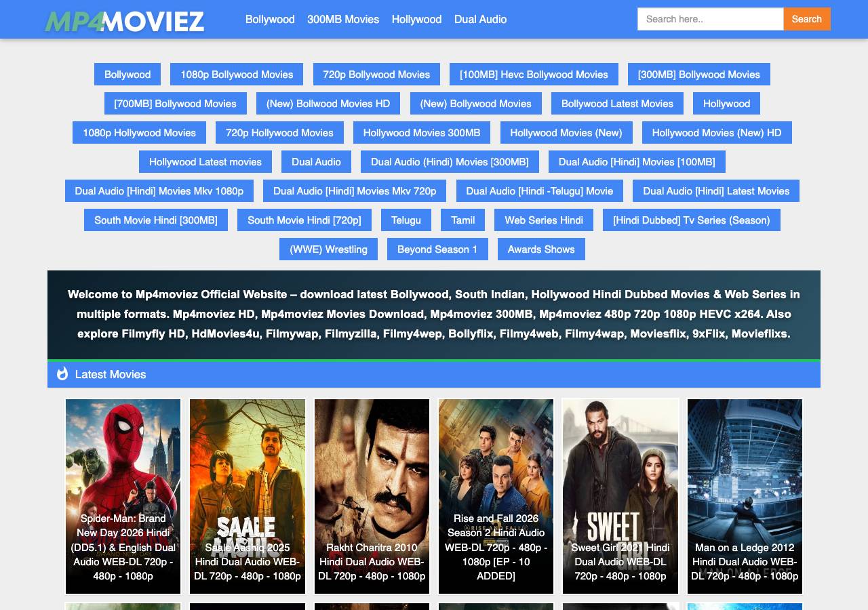Screen dimensions: 868x610
Task: Click the MP4Moviez site logo
Action: 124,21
